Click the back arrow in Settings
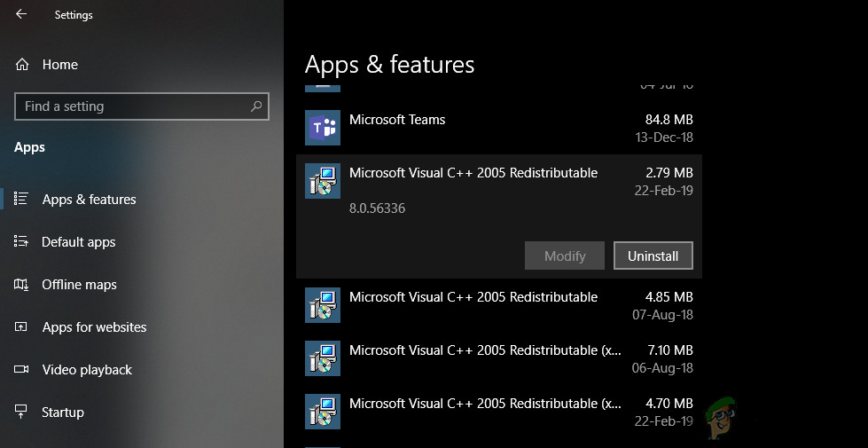The width and height of the screenshot is (868, 448). pyautogui.click(x=21, y=14)
